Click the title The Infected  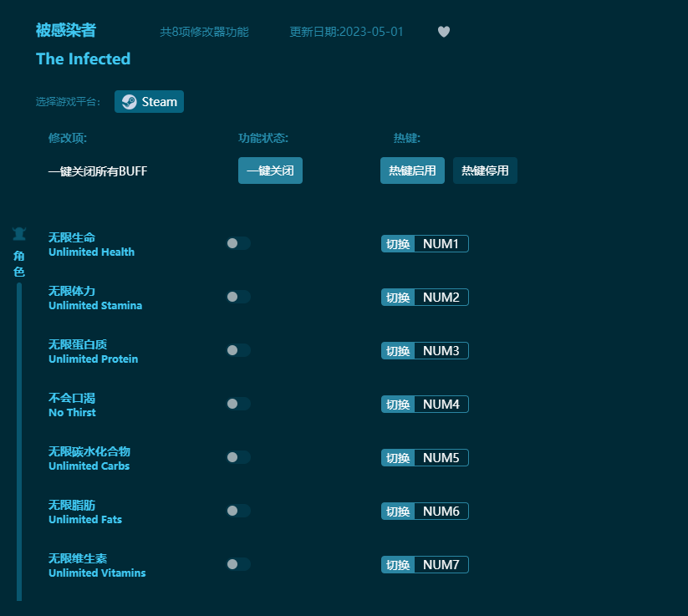click(83, 59)
